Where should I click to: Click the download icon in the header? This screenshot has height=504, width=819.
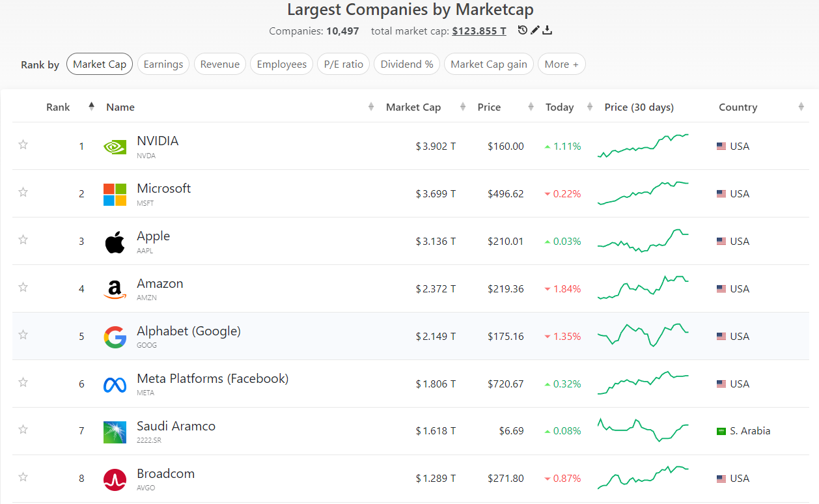click(x=548, y=30)
